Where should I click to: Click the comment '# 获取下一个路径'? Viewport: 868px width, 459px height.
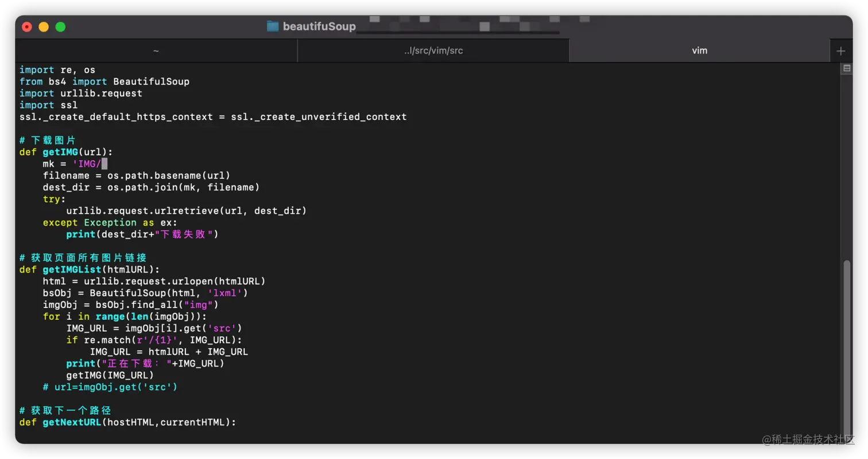[x=65, y=411]
